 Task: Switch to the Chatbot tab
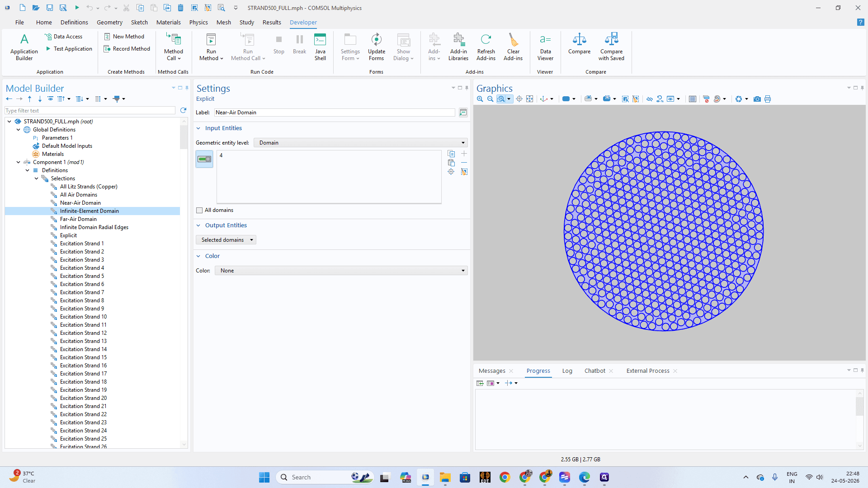[594, 371]
